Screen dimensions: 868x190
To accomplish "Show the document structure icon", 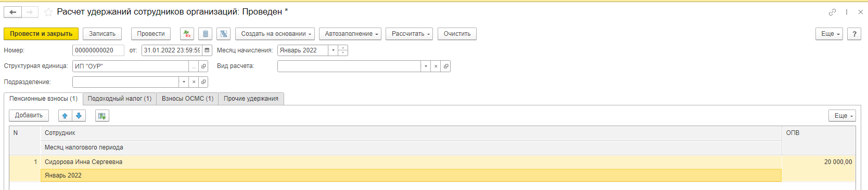I will tap(224, 34).
